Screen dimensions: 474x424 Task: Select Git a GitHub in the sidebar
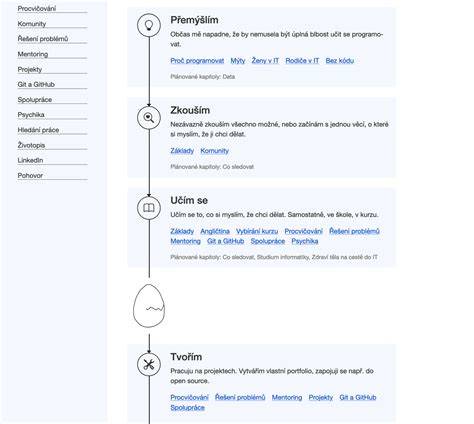(x=36, y=84)
